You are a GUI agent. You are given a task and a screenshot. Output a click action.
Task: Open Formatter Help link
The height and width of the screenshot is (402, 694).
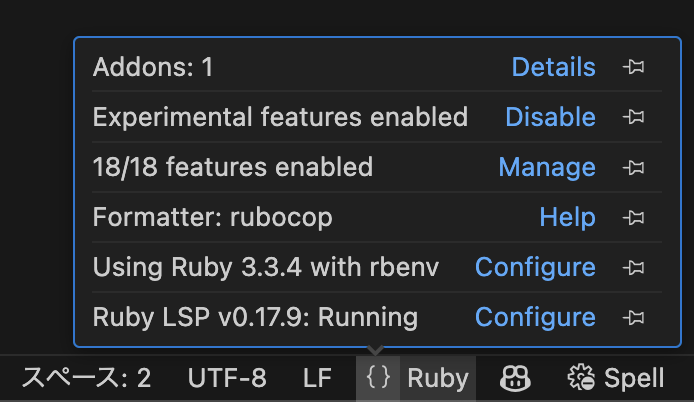click(x=567, y=217)
